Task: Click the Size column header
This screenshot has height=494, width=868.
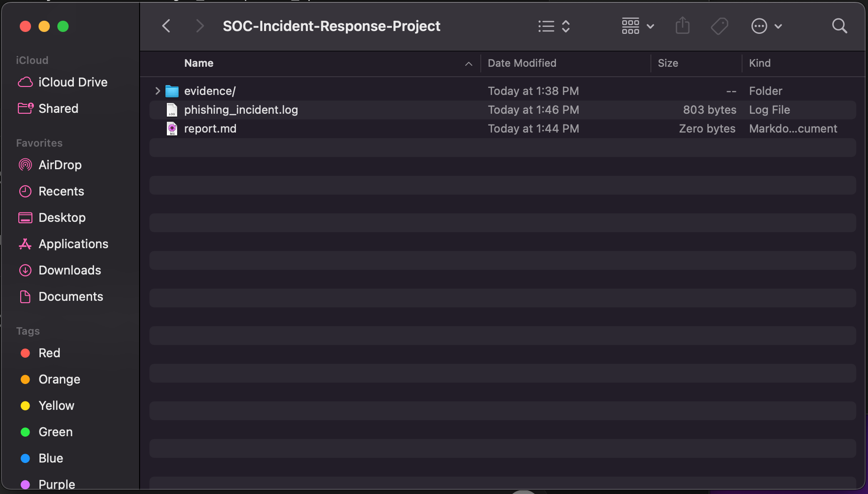Action: click(668, 63)
